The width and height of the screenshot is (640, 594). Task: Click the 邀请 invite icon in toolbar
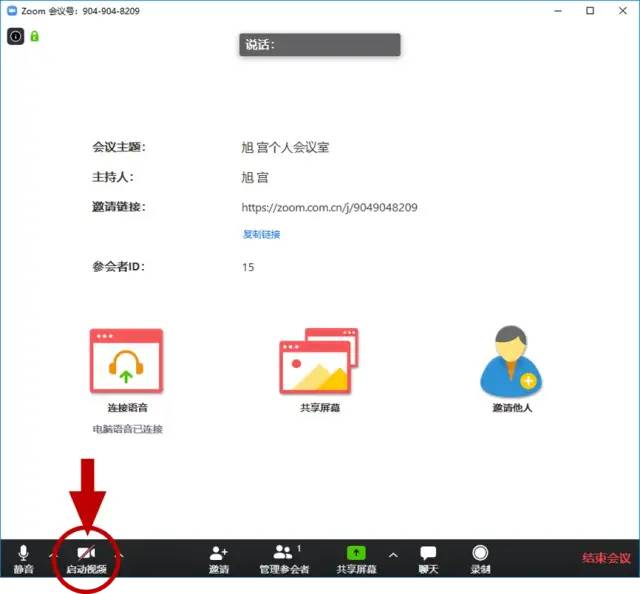click(218, 558)
